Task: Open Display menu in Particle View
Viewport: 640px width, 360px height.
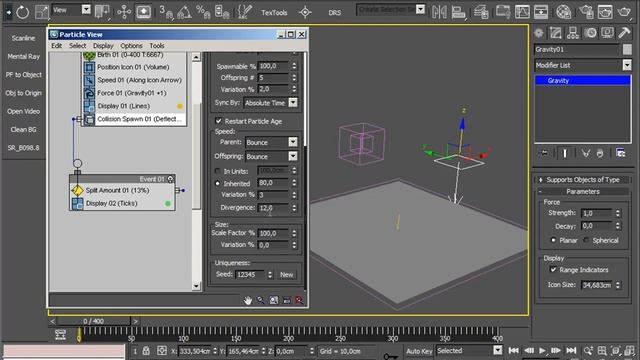Action: point(103,46)
